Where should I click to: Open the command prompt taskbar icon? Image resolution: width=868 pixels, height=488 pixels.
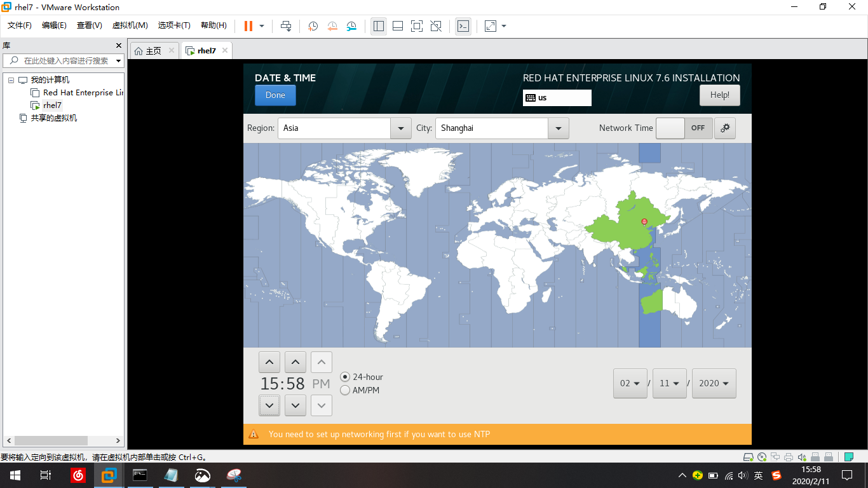point(140,475)
